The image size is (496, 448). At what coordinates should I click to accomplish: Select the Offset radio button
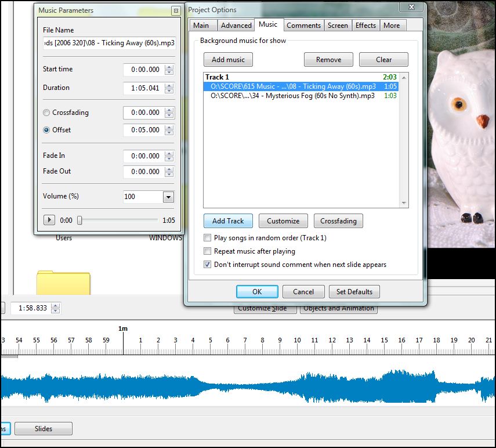46,130
